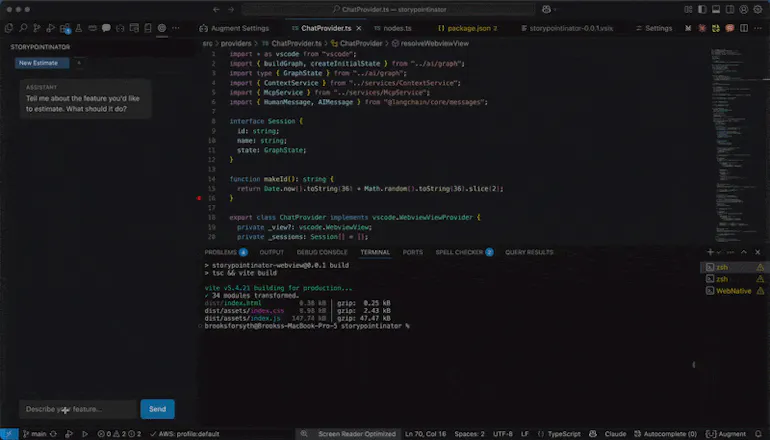
Task: Open the Storypointinator target icon view
Action: pos(162,28)
